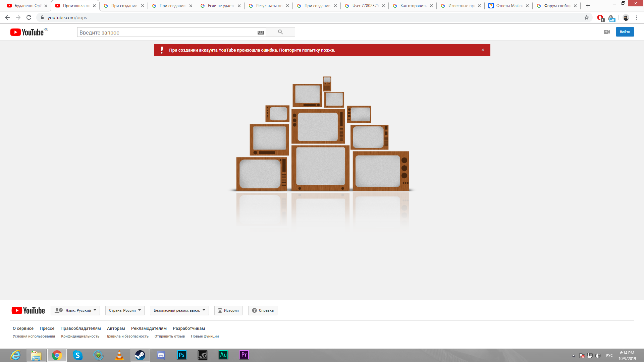Image resolution: width=644 pixels, height=362 pixels.
Task: Open Chrome three-dot menu
Action: 637,17
